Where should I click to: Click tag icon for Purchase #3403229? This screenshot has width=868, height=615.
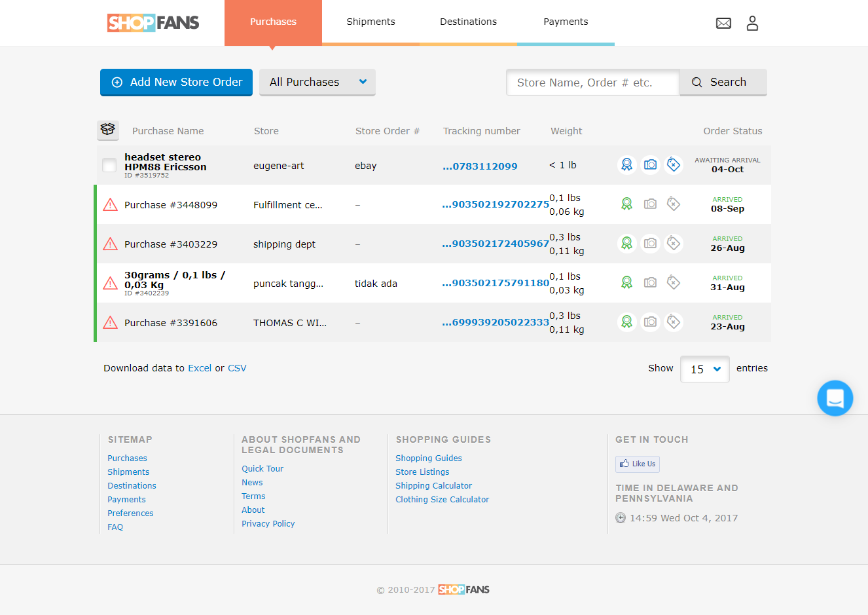point(673,243)
